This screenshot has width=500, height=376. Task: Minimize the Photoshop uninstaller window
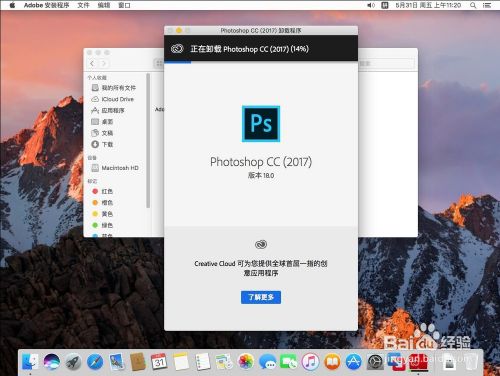coord(179,30)
